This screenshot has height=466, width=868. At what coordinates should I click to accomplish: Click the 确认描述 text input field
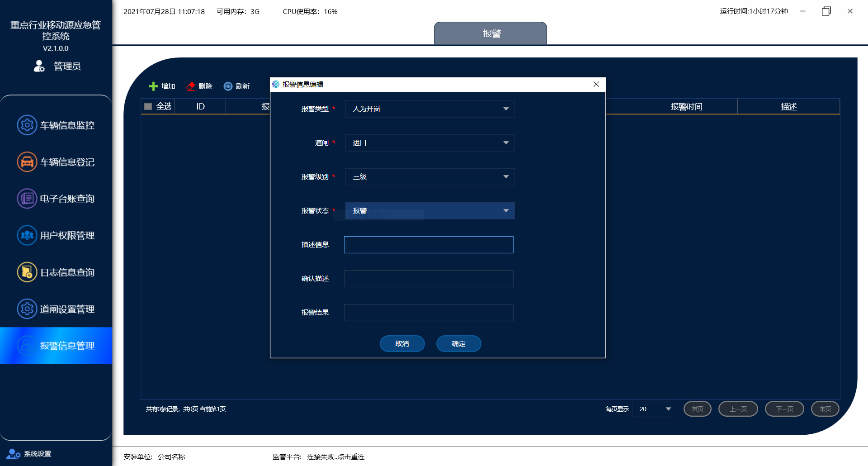coord(428,279)
